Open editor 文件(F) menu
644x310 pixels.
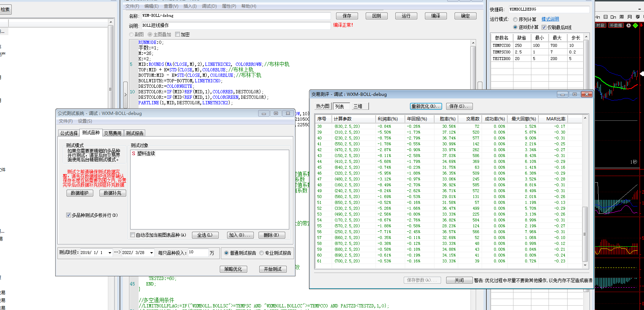(132, 6)
